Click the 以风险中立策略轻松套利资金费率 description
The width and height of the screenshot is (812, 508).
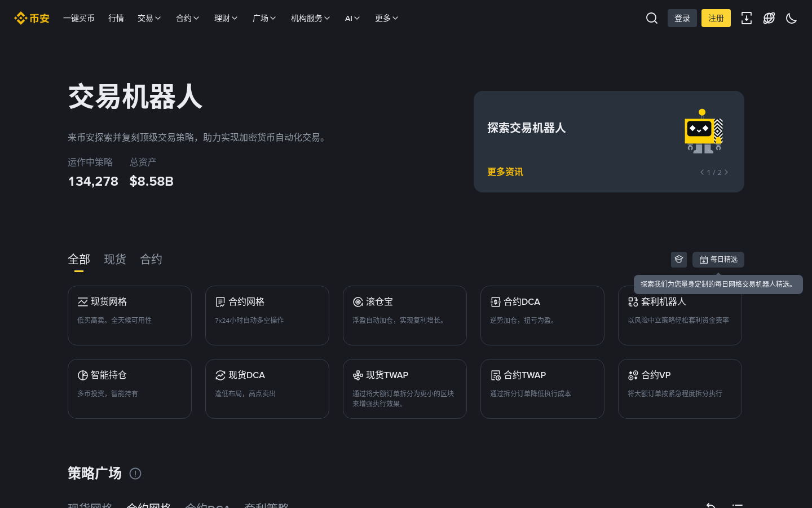pos(678,320)
